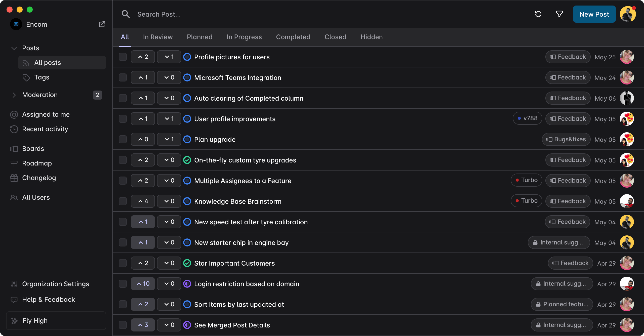Open Changelog via gift icon
The width and height of the screenshot is (644, 336).
[14, 178]
